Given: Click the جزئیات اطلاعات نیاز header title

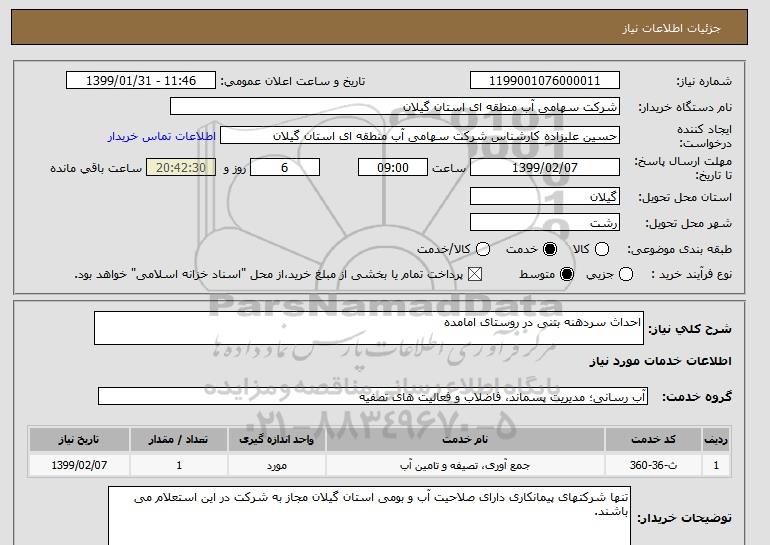Looking at the screenshot, I should (671, 28).
